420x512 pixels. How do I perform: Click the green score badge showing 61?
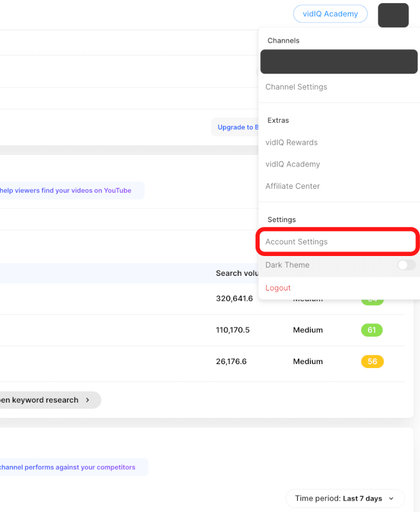[x=371, y=330]
